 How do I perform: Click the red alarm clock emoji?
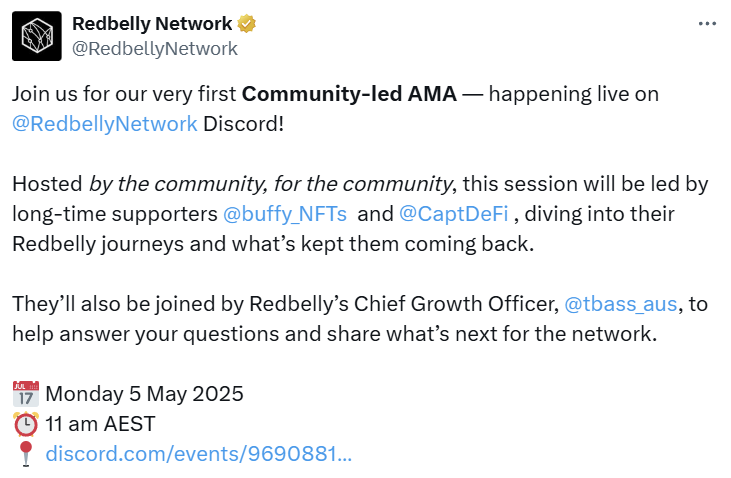pyautogui.click(x=26, y=424)
